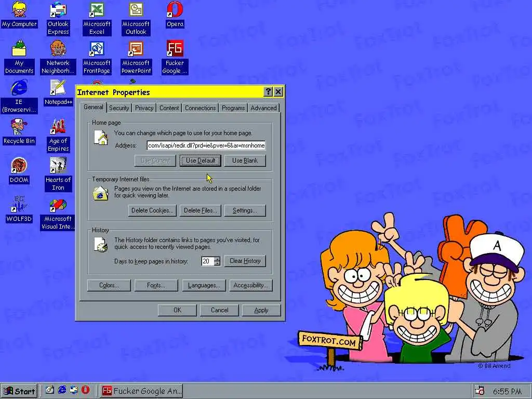The width and height of the screenshot is (532, 399).
Task: Switch to the General tab
Action: coord(94,107)
